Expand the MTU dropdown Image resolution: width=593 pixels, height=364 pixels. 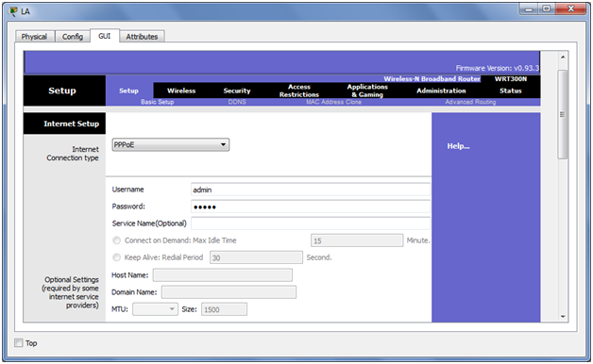(x=155, y=309)
